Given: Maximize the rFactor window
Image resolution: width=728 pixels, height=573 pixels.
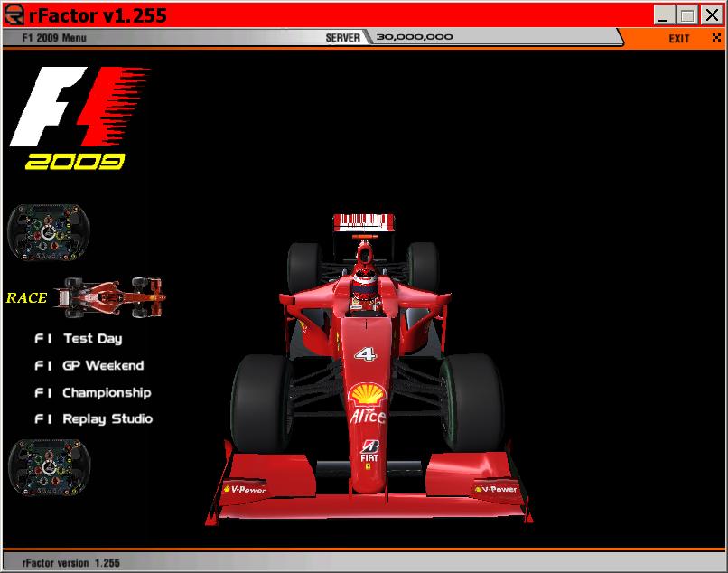Looking at the screenshot, I should tap(687, 14).
